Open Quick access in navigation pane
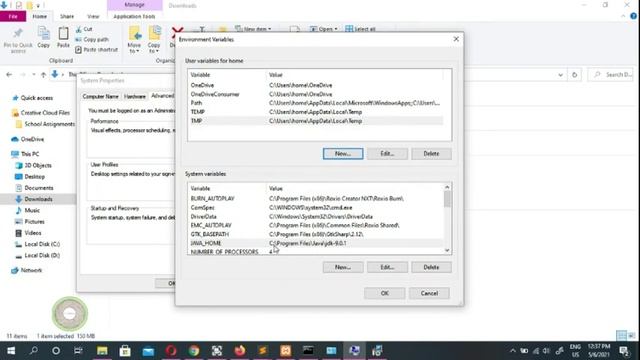640x360 pixels. coord(36,98)
